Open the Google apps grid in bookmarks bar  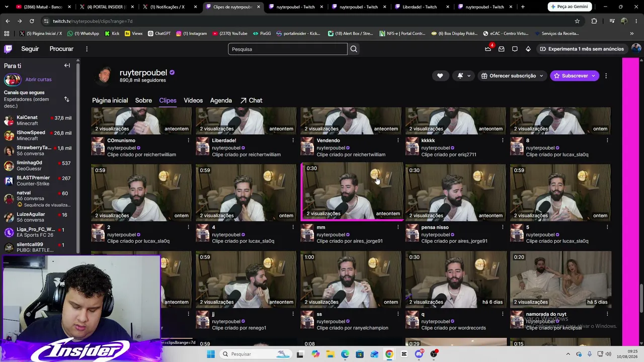tap(7, 34)
